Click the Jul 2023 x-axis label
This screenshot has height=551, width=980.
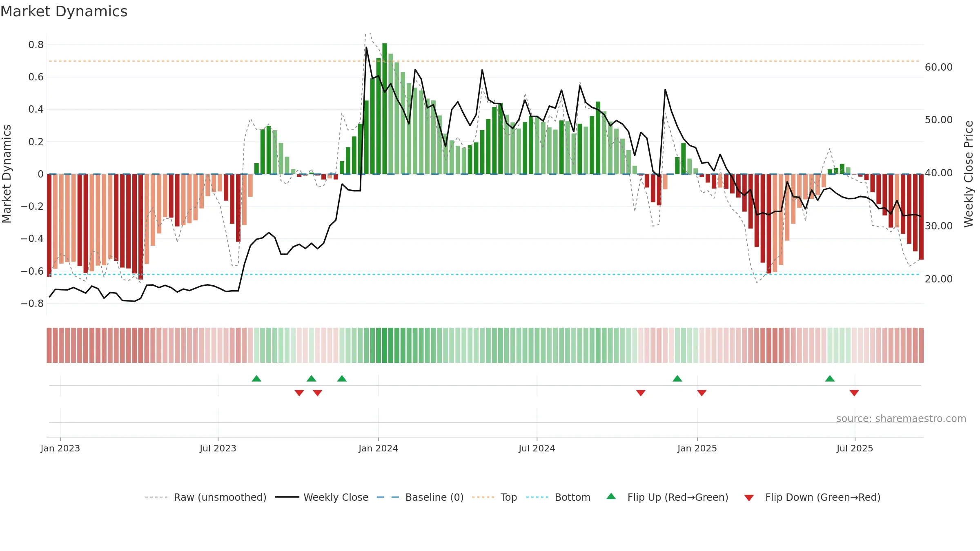point(218,448)
